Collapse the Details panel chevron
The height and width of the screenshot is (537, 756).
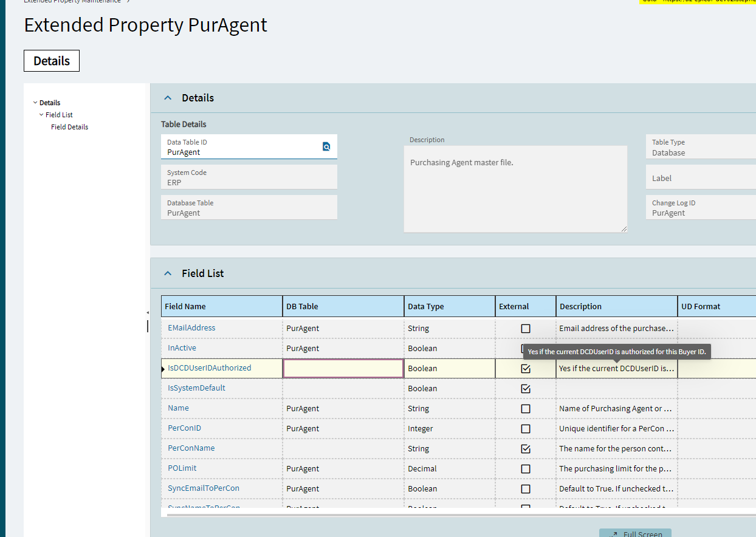point(168,98)
